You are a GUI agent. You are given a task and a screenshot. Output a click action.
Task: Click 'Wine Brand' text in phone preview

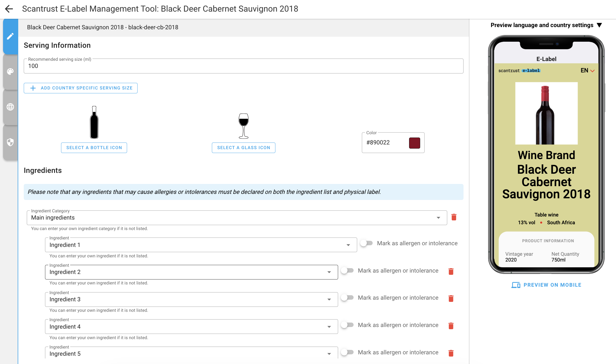pos(546,155)
